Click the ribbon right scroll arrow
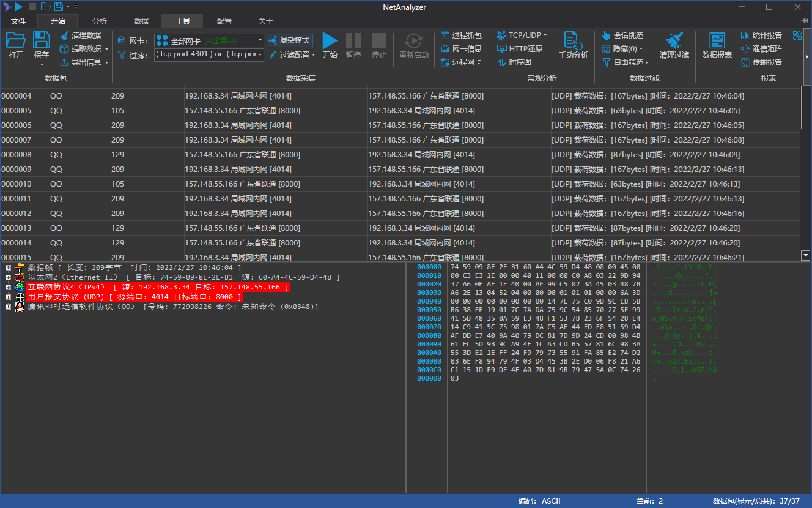The height and width of the screenshot is (508, 812). click(806, 56)
